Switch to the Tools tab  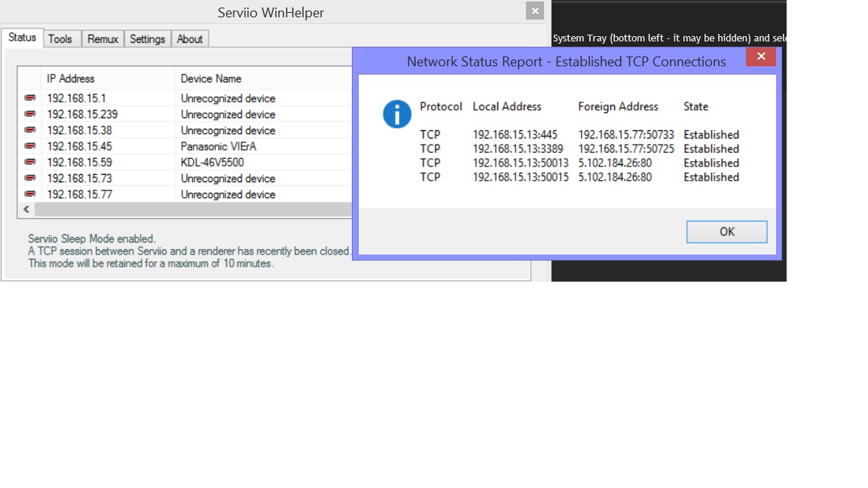coord(60,39)
